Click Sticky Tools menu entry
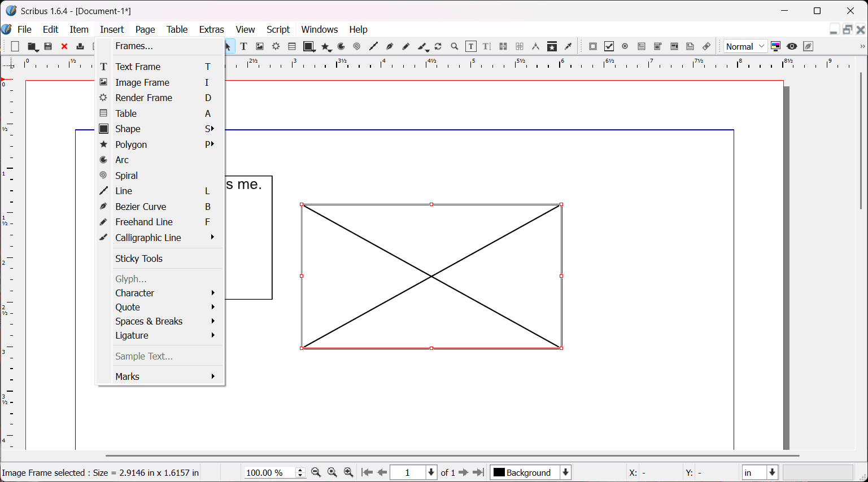868x482 pixels. (x=139, y=258)
